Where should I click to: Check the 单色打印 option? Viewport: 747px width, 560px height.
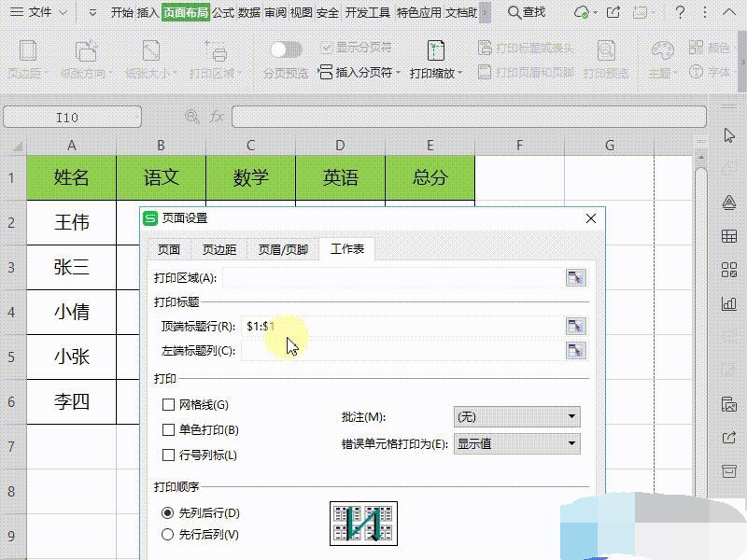(x=169, y=430)
